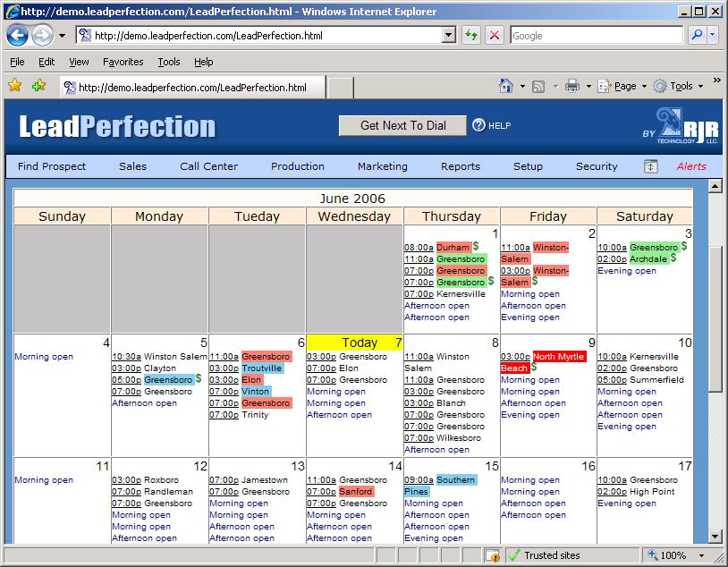Image resolution: width=728 pixels, height=567 pixels.
Task: Click the security lock status bar icon
Action: [493, 555]
